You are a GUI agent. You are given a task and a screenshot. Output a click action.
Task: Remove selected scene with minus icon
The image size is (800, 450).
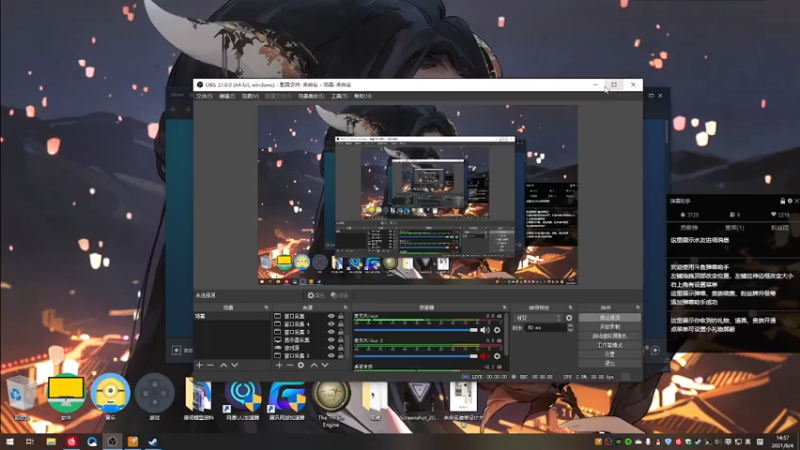tap(211, 365)
